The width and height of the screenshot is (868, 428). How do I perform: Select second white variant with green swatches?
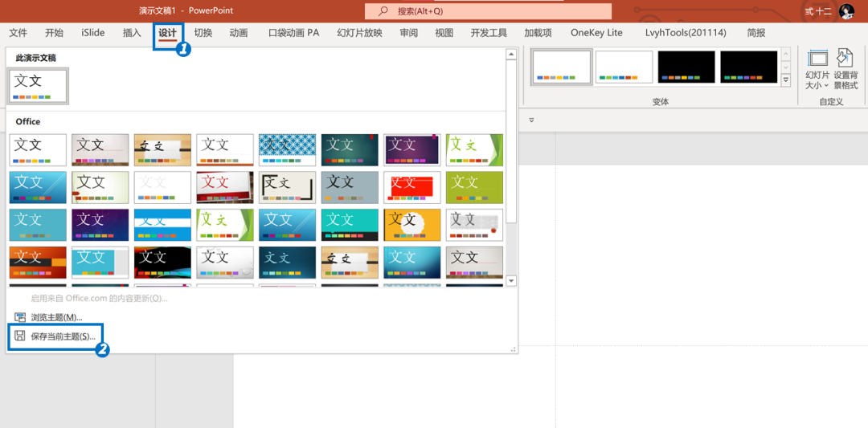pyautogui.click(x=624, y=67)
